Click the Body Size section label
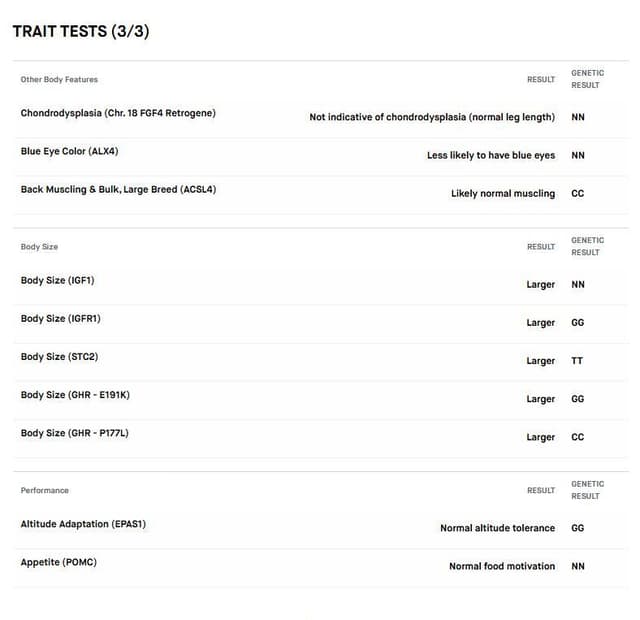 39,247
